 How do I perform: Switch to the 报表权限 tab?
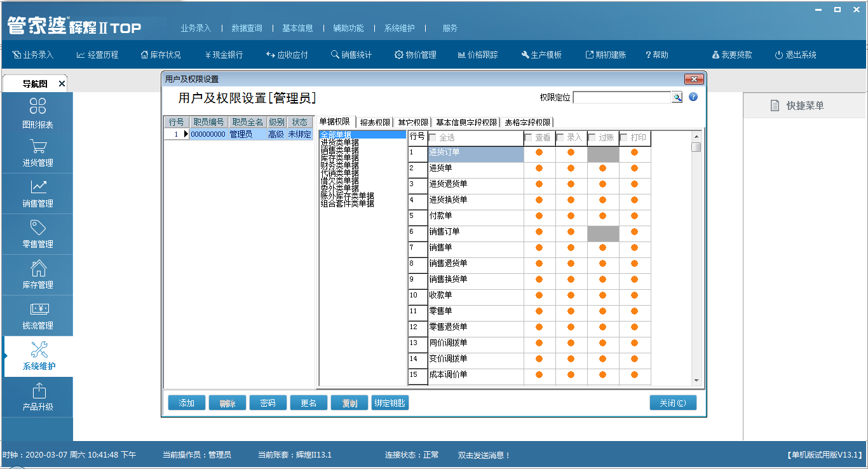tap(375, 123)
